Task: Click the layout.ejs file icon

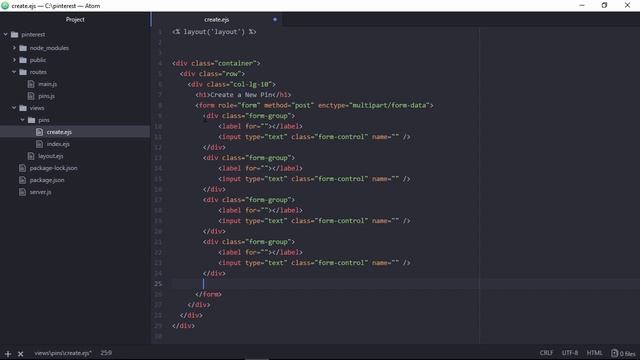Action: 31,156
